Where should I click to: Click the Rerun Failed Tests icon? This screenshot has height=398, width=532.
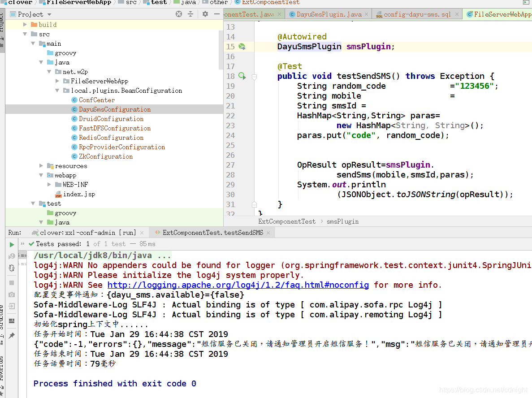[12, 256]
